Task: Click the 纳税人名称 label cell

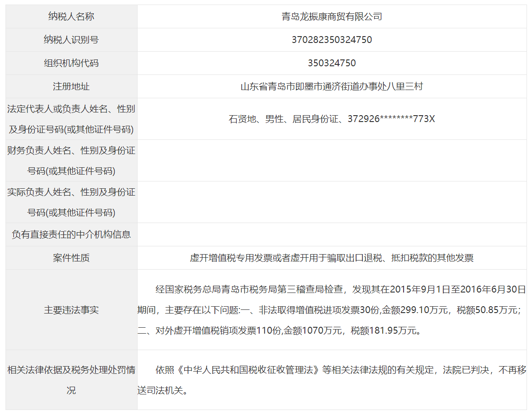Action: (71, 17)
